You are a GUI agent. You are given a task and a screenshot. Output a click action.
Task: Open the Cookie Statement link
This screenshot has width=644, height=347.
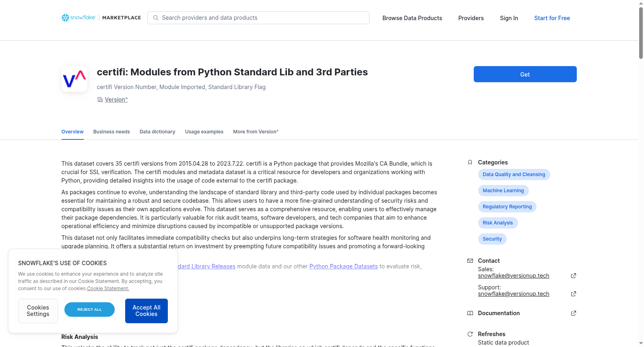[108, 289]
